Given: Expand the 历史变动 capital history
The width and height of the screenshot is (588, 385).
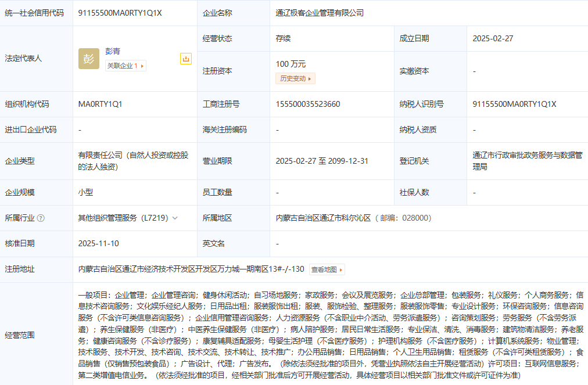Looking at the screenshot, I should click(x=296, y=78).
